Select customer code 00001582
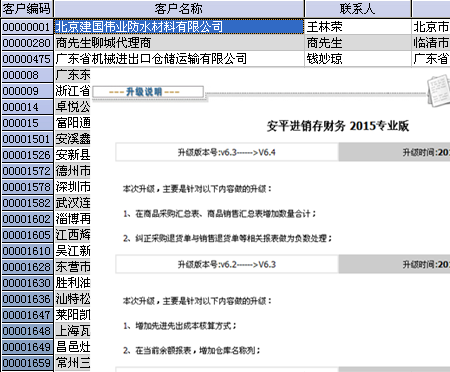 (27, 203)
